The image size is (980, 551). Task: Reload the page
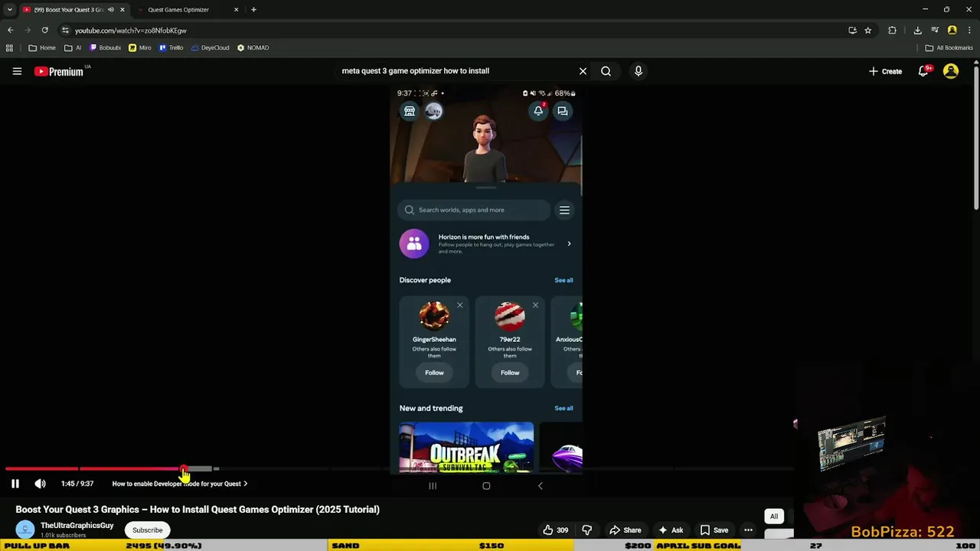(44, 31)
